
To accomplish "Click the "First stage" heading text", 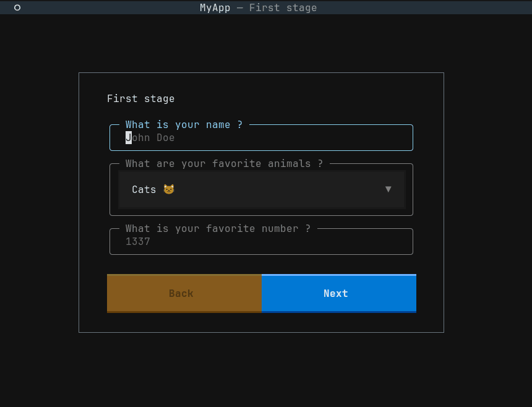I will (141, 99).
